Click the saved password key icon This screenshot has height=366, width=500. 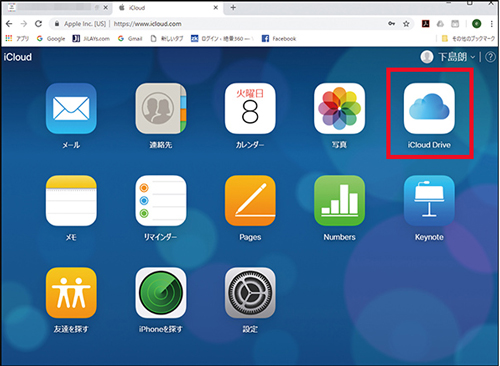coord(391,24)
